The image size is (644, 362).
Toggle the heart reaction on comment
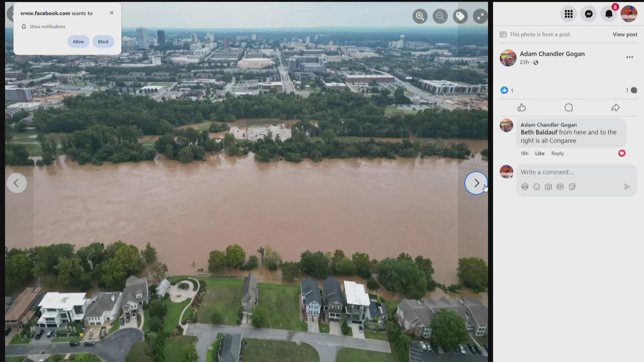point(622,153)
